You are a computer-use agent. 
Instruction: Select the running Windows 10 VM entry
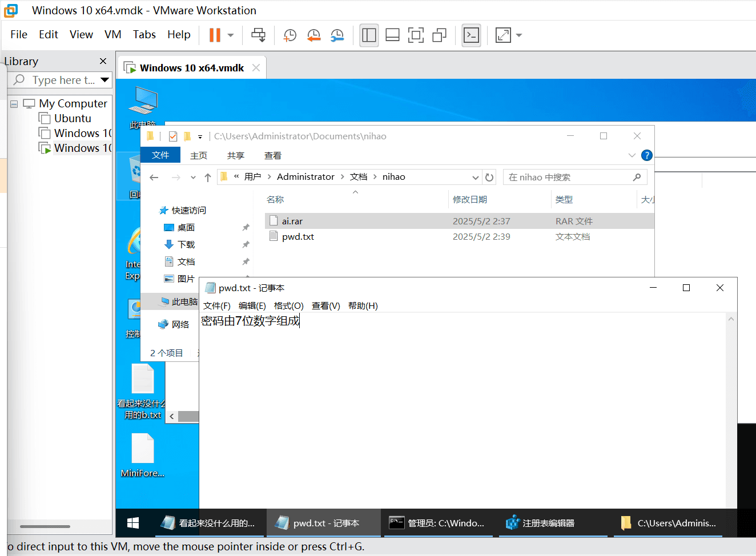[75, 148]
